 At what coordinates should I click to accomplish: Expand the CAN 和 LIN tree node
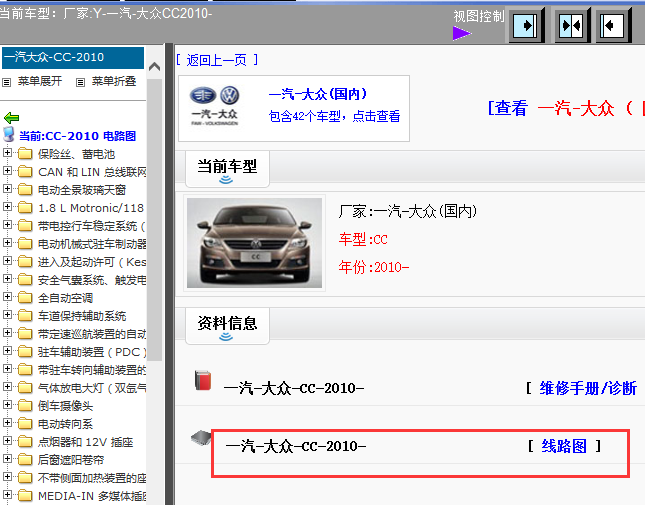pos(7,171)
